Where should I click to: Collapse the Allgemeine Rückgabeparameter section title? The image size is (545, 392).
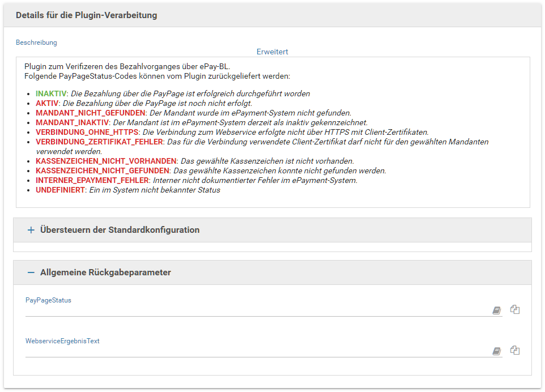[x=105, y=272]
